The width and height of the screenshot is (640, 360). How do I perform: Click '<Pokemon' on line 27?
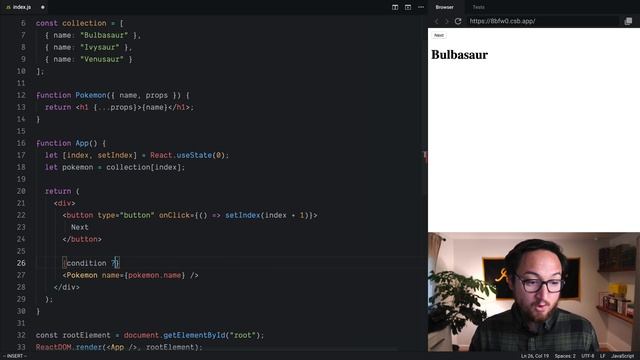80,276
